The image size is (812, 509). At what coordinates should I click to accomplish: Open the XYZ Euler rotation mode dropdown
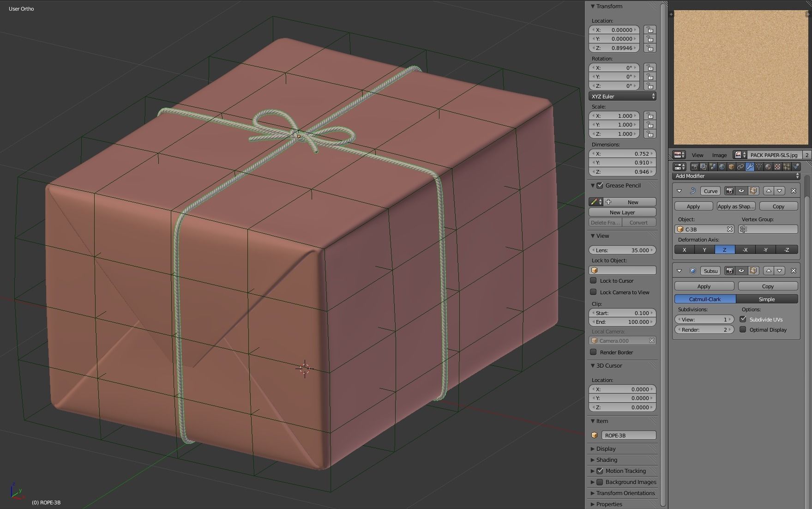pos(622,96)
